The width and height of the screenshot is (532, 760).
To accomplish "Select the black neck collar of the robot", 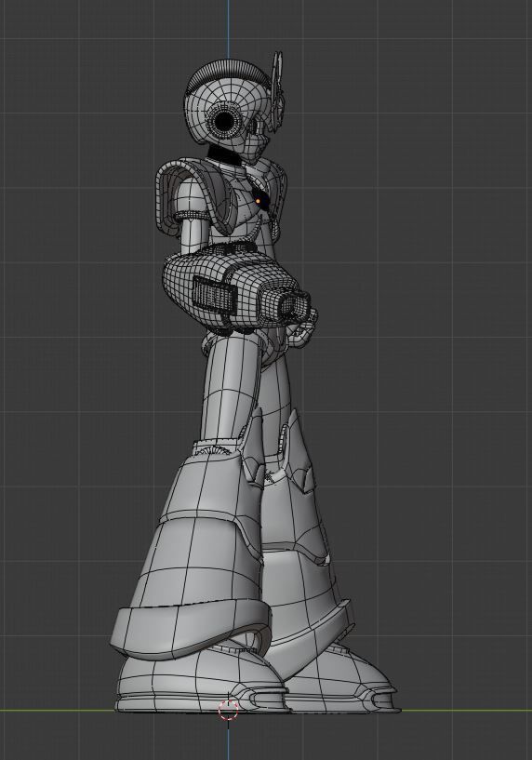I will click(x=224, y=156).
